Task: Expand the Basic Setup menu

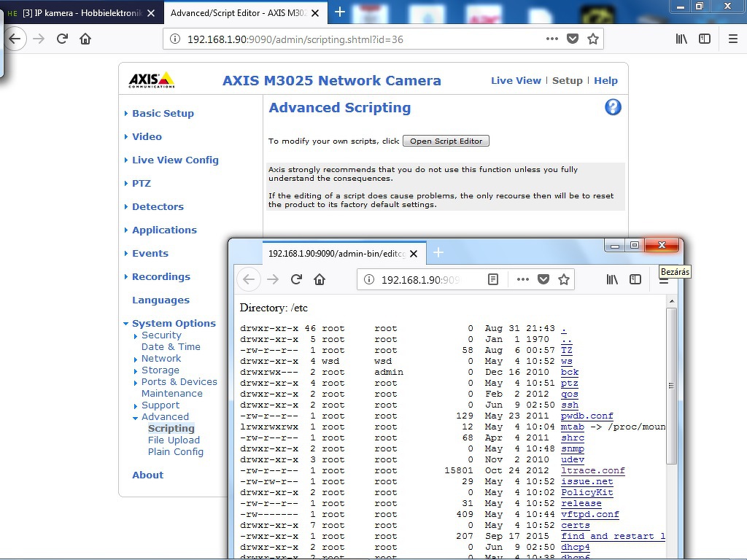Action: (x=163, y=113)
